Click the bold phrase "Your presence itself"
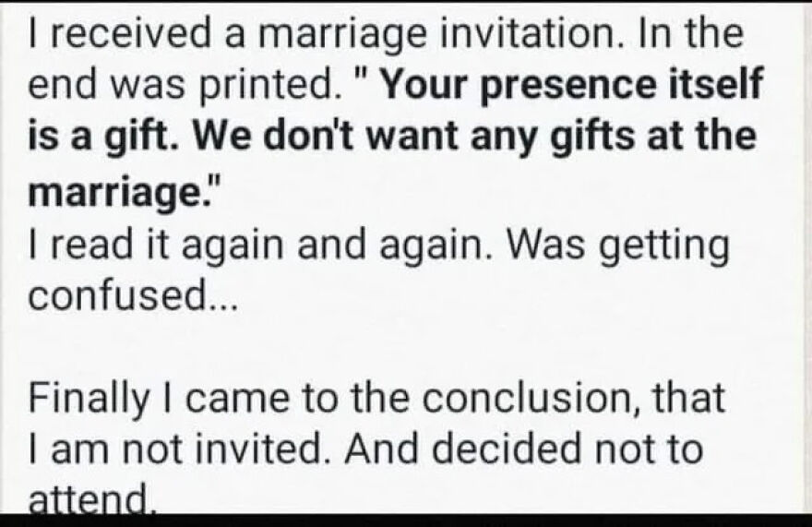Viewport: 812px width, 527px height. tap(572, 85)
